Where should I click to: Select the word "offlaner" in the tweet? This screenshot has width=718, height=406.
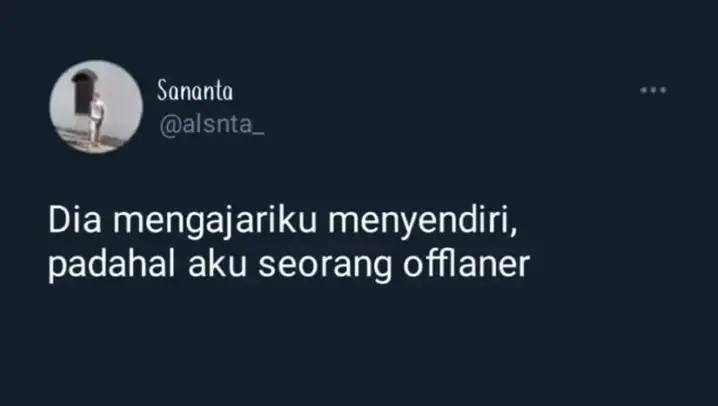(x=467, y=264)
